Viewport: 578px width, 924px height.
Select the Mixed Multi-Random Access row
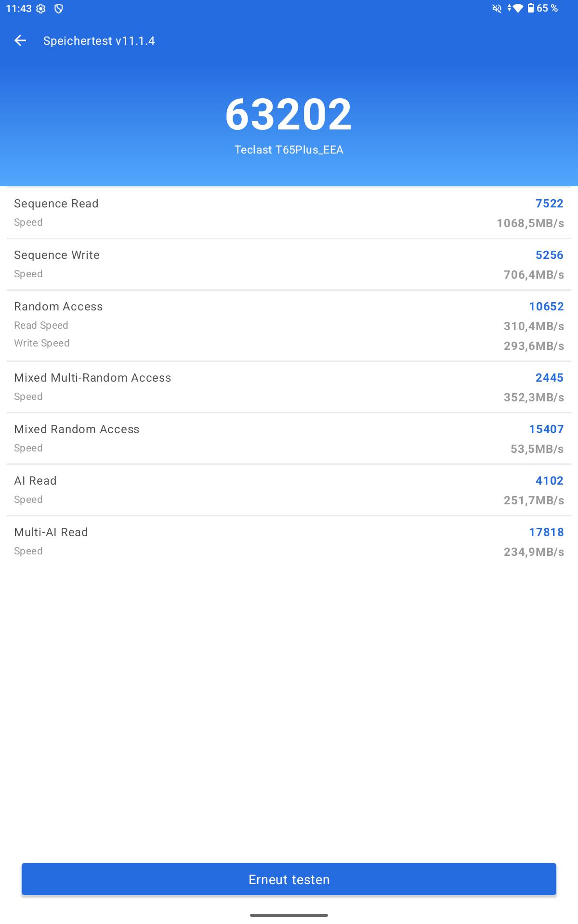pos(289,387)
